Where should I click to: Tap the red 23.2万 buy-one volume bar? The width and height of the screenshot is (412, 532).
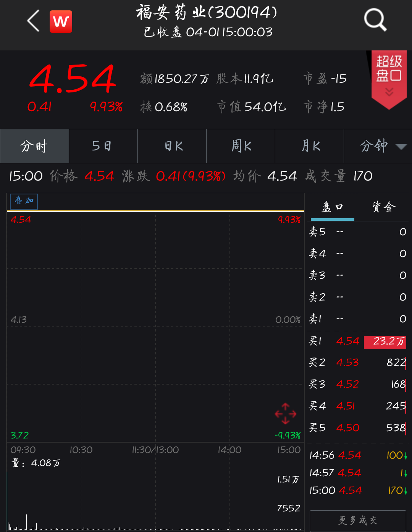385,342
